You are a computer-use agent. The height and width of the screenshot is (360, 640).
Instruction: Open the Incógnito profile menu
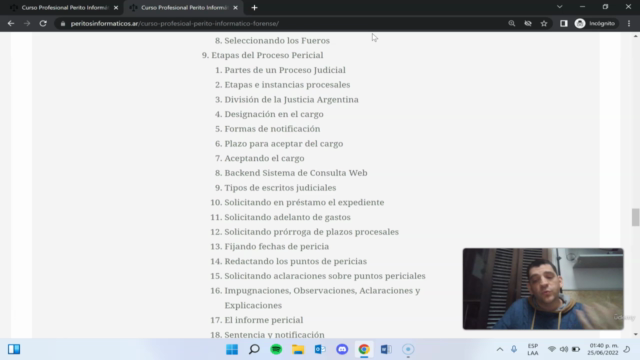595,24
